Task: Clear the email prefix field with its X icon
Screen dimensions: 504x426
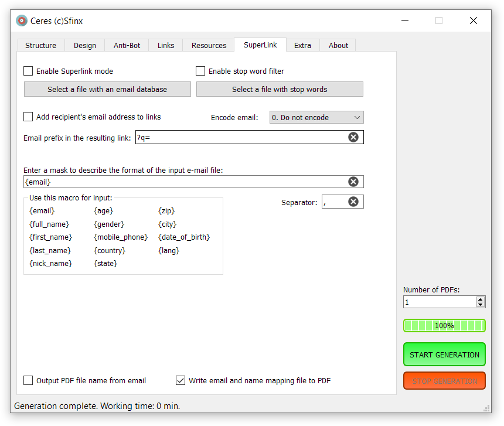Action: (353, 137)
